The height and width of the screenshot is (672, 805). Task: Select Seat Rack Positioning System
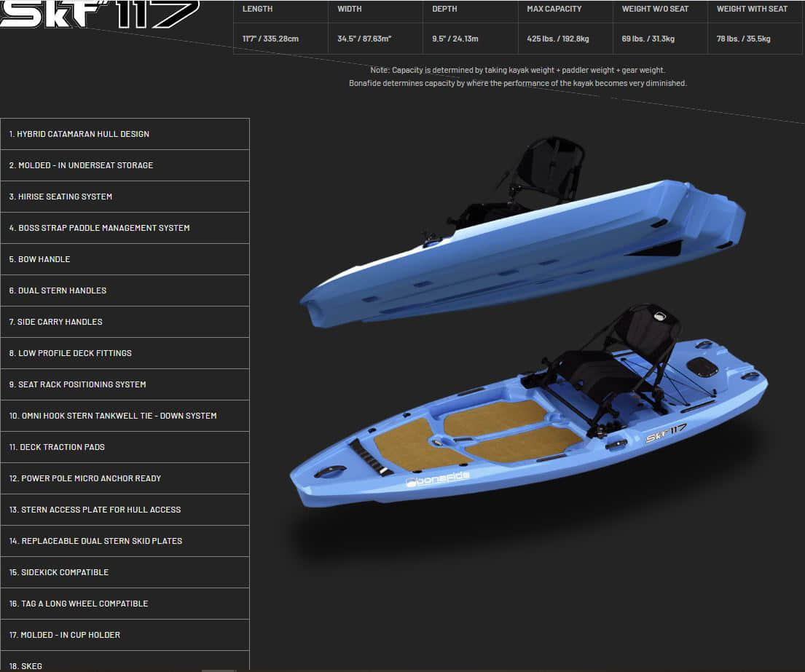click(x=125, y=384)
